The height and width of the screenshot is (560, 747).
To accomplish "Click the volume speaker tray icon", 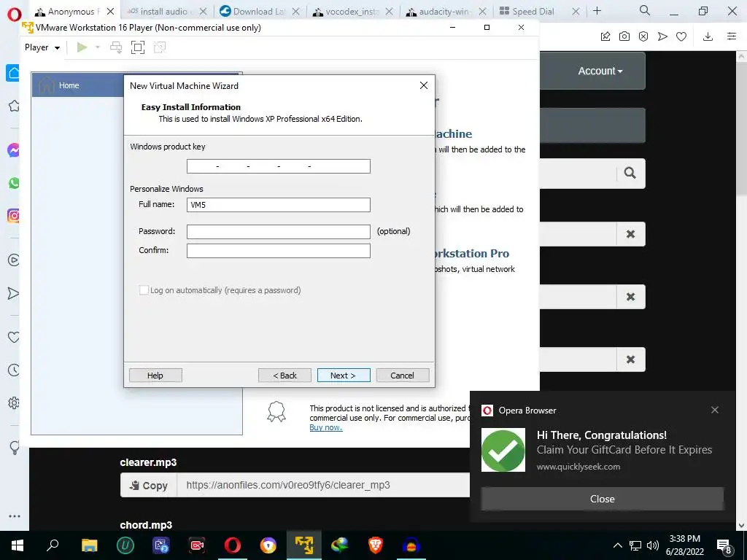I will click(653, 545).
